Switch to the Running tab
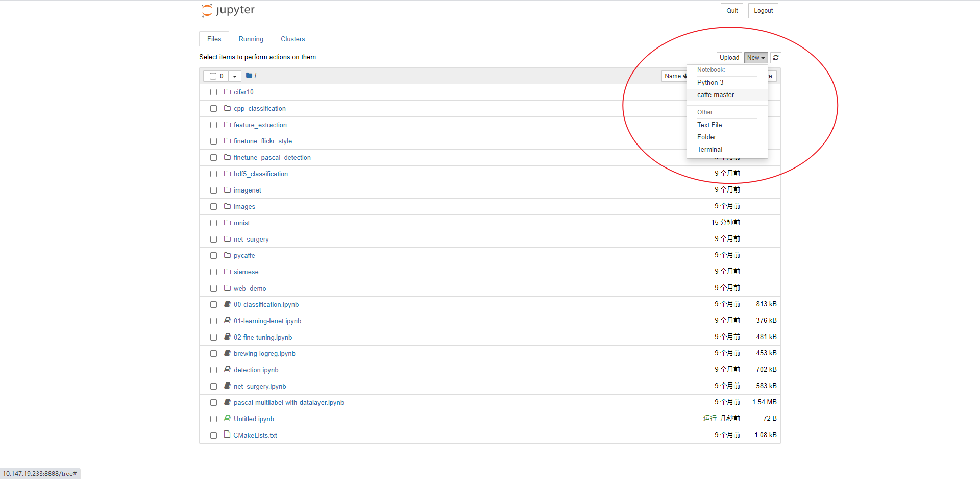 tap(251, 39)
